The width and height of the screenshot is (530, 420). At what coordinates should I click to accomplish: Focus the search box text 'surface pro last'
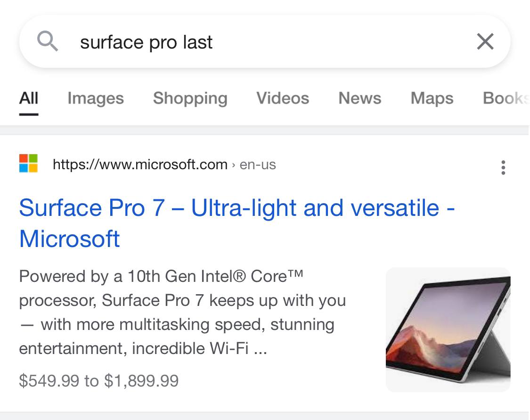coord(146,42)
